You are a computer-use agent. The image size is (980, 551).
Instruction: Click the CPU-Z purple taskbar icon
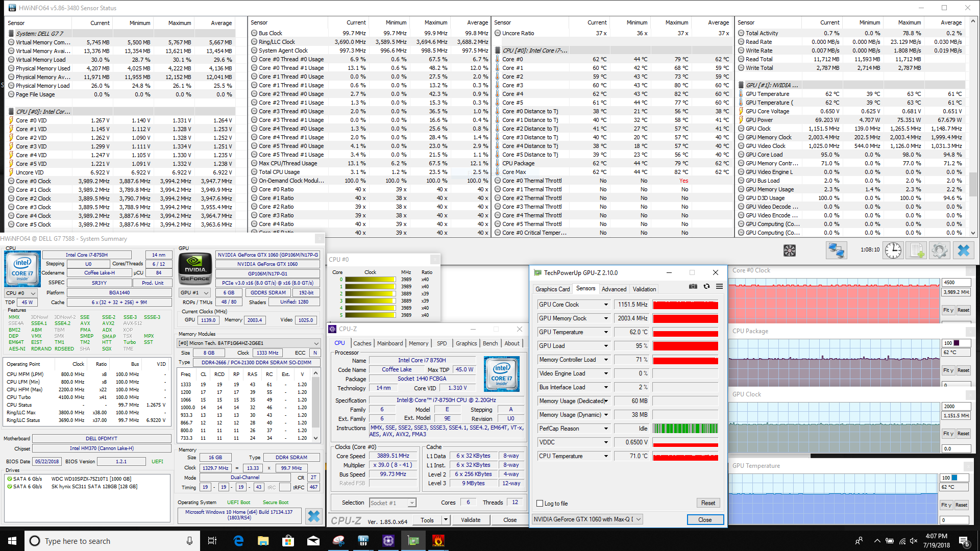tap(388, 541)
